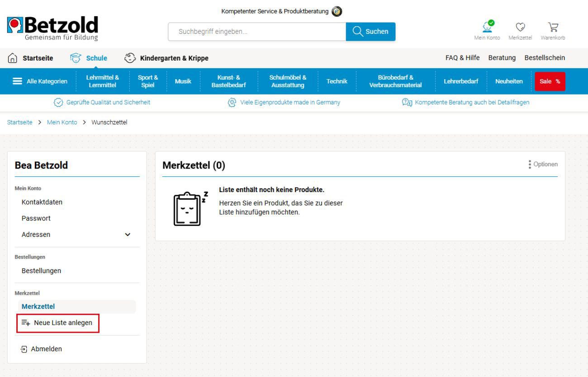Click 'Liste enthält noch keine Produkte.' text

coord(271,190)
